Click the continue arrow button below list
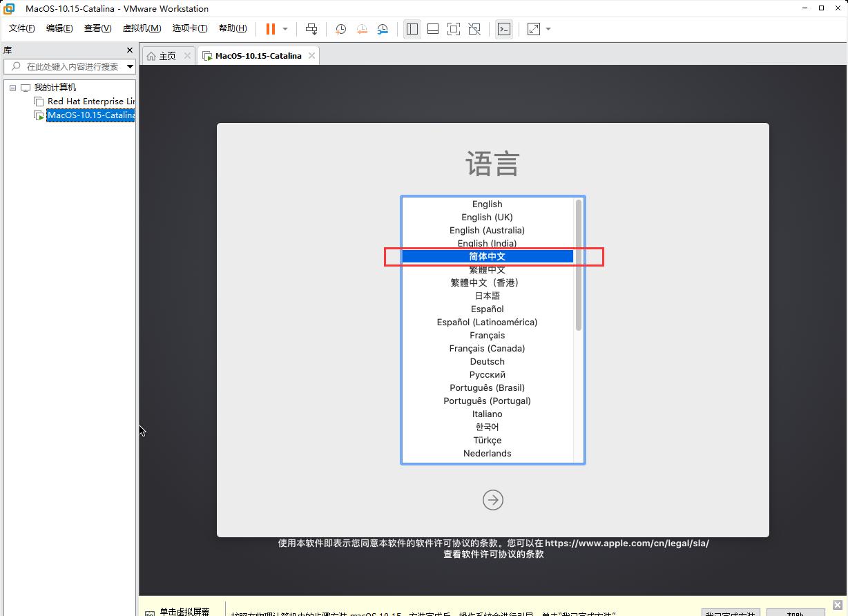848x616 pixels. (493, 500)
